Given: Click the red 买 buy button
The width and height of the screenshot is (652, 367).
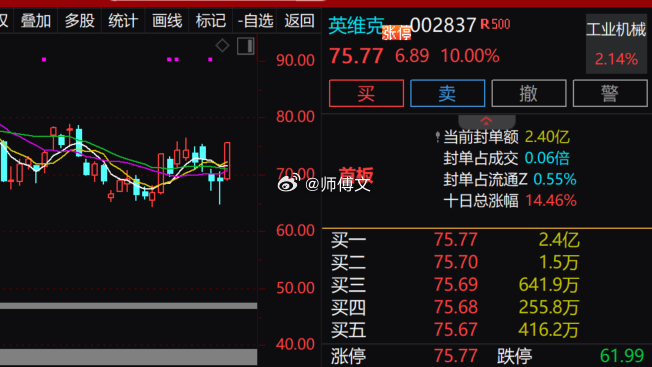Looking at the screenshot, I should tap(366, 93).
